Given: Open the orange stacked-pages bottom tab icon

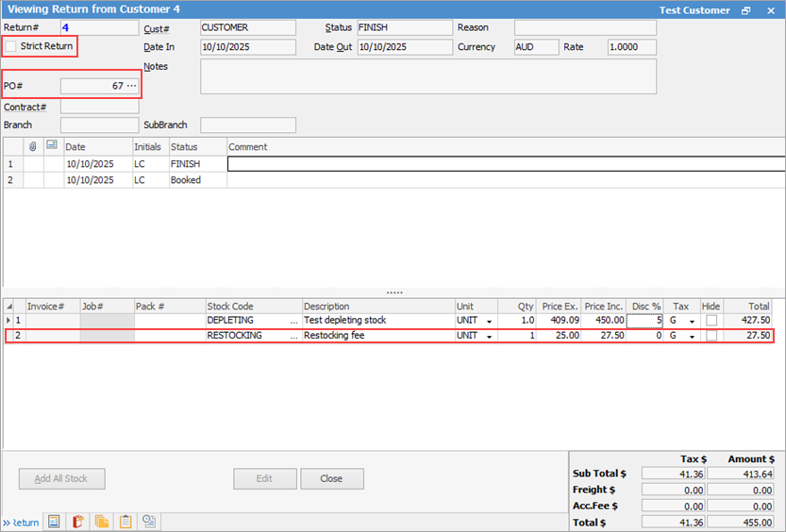Looking at the screenshot, I should pos(102,522).
